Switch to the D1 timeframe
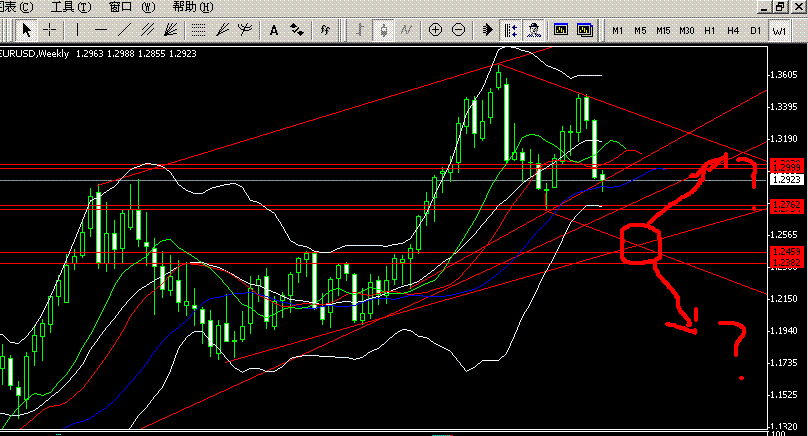808x436 pixels. pyautogui.click(x=755, y=31)
